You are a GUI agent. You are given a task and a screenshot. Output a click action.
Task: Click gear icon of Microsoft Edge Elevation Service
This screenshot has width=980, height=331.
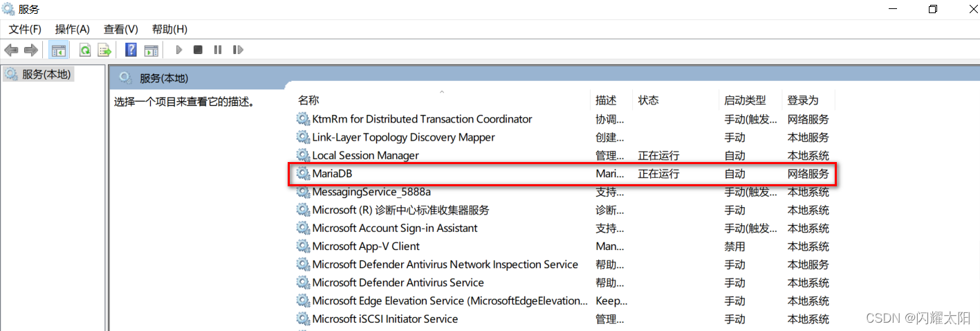coord(303,301)
